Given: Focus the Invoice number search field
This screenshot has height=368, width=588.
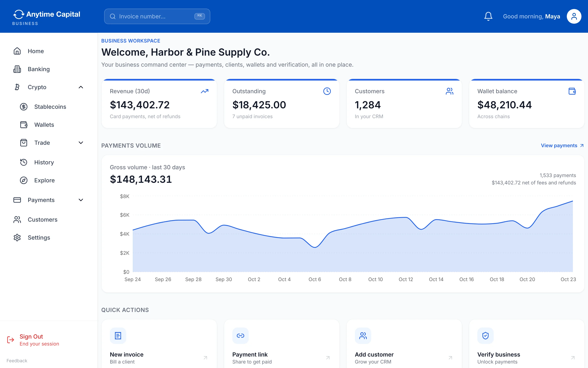Looking at the screenshot, I should tap(157, 16).
